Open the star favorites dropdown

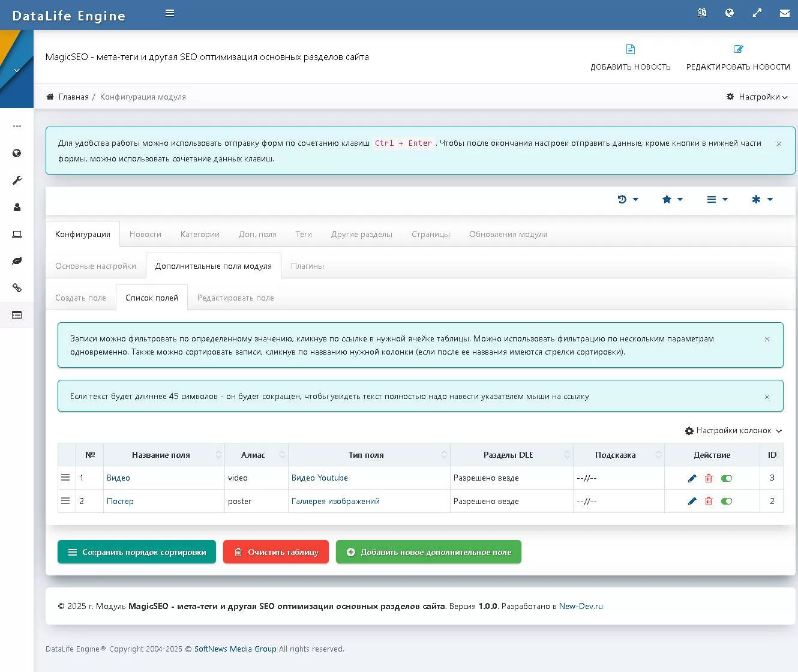[x=672, y=199]
